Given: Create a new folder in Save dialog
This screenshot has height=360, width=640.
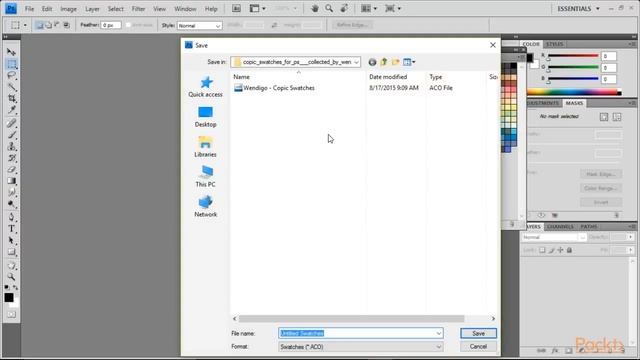Looking at the screenshot, I should [395, 62].
